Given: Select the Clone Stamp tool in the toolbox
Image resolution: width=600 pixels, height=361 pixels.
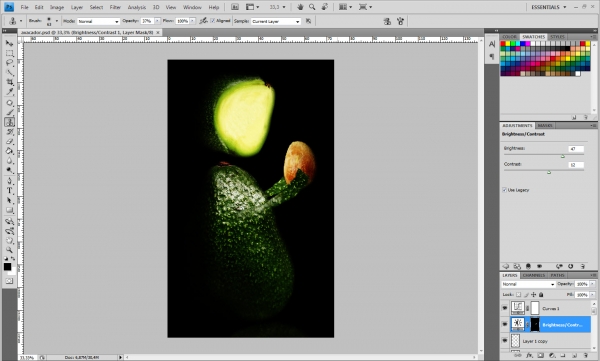Looking at the screenshot, I should click(9, 122).
